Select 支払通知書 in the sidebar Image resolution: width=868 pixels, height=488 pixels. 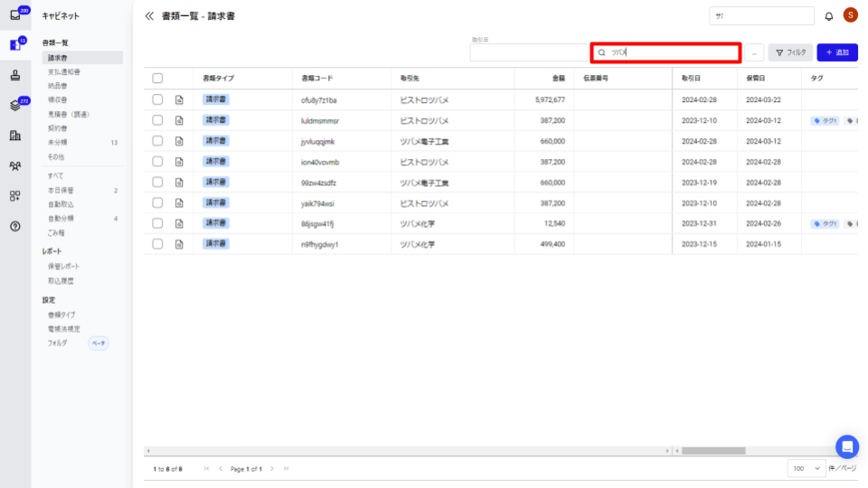click(64, 72)
